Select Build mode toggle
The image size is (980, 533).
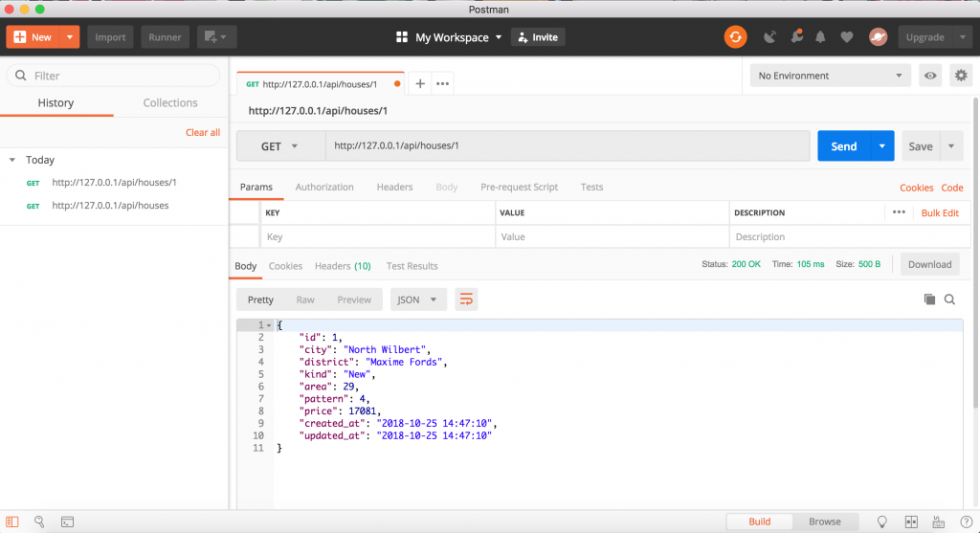tap(759, 522)
